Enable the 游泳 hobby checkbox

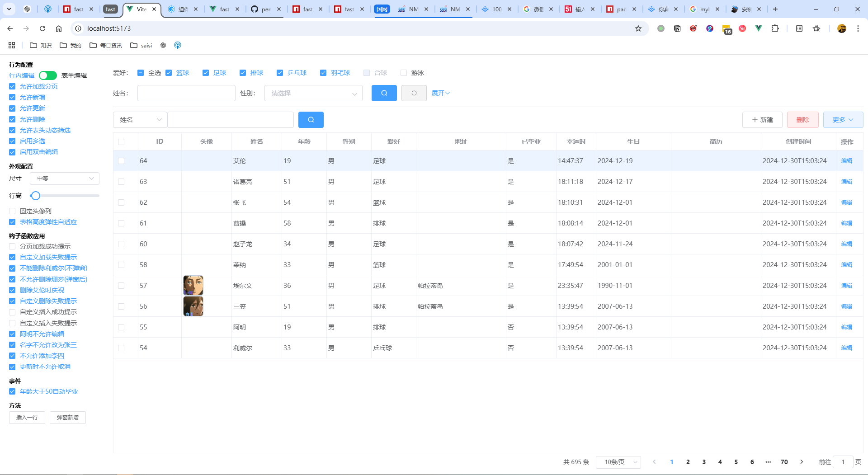pyautogui.click(x=404, y=73)
